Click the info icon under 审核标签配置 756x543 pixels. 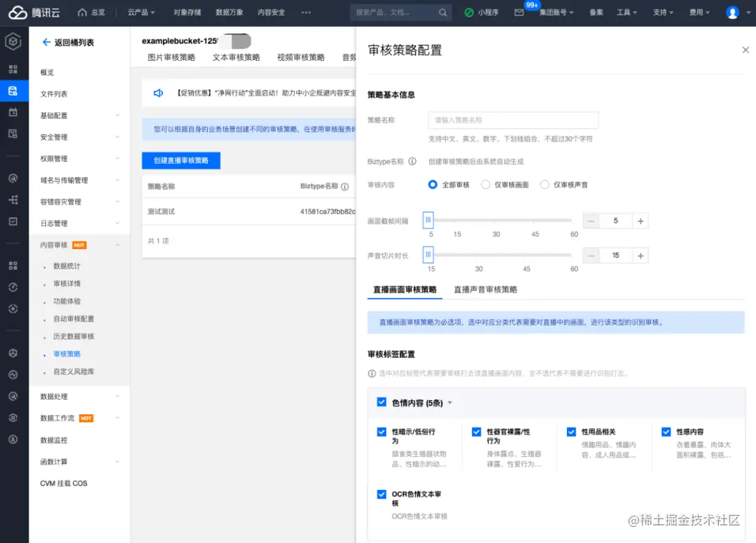372,374
